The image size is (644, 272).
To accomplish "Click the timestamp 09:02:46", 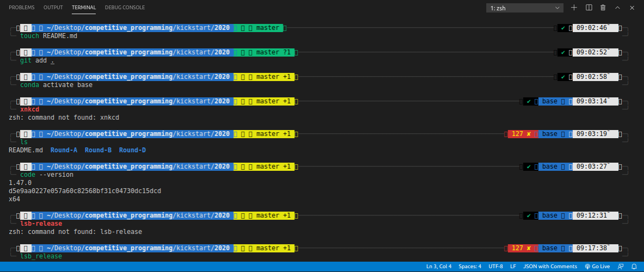I will click(592, 28).
